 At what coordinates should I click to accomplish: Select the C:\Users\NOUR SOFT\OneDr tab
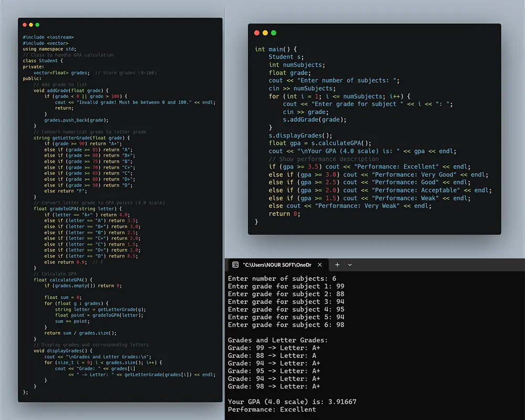point(278,265)
